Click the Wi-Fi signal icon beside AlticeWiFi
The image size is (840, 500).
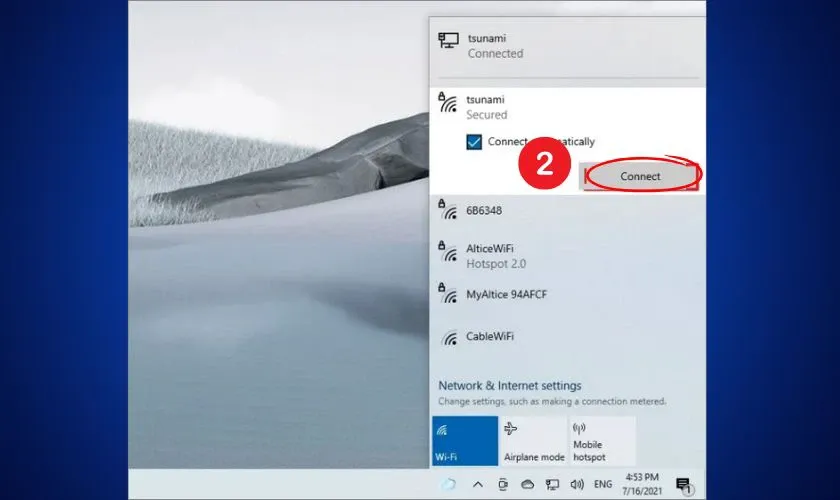point(448,252)
